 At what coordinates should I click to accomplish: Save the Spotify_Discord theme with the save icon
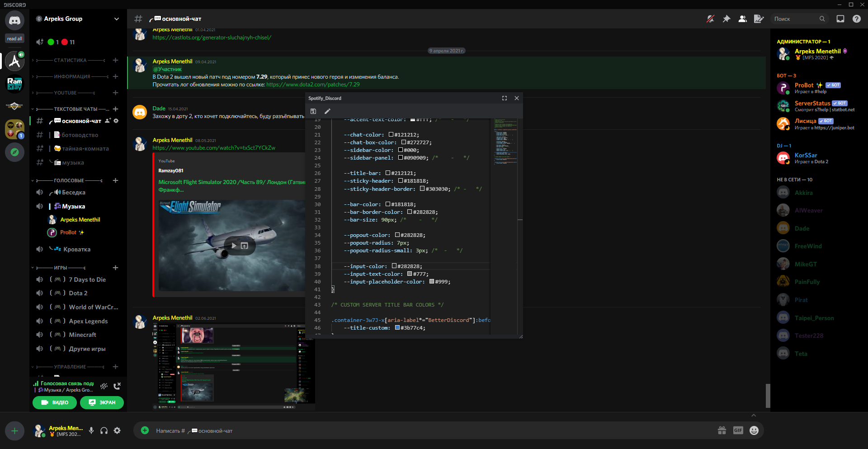(x=313, y=111)
